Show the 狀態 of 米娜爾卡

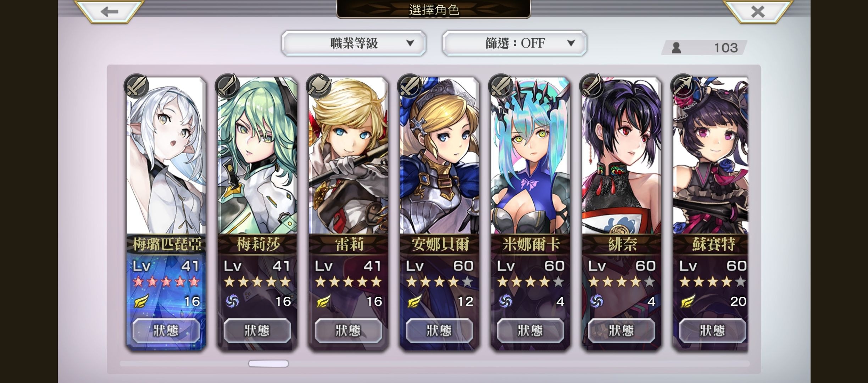coord(530,331)
